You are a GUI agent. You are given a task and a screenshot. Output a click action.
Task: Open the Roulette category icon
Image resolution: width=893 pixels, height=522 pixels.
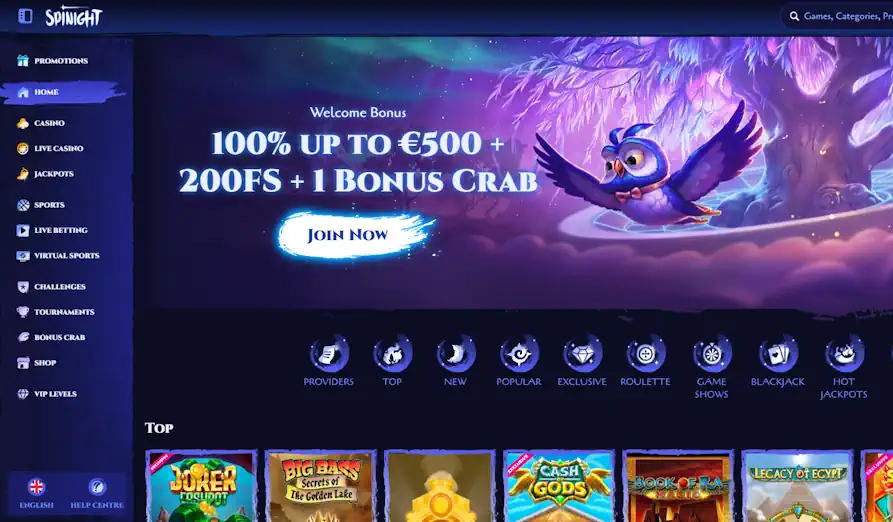click(645, 354)
